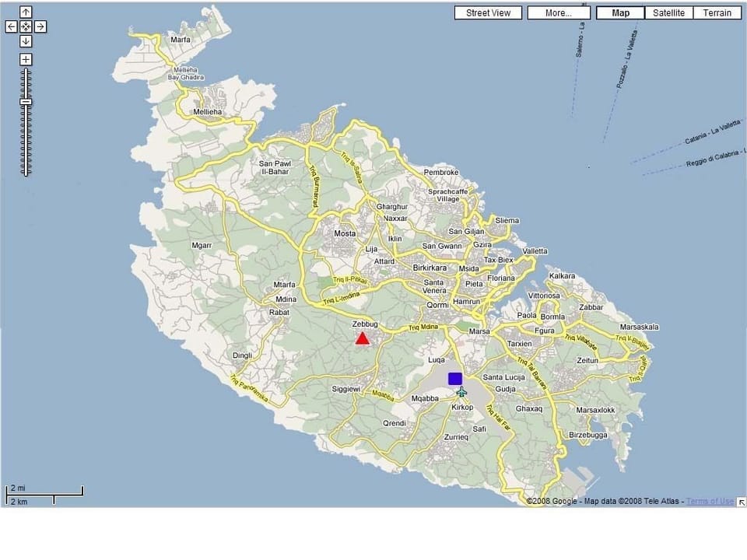This screenshot has height=560, width=747.
Task: Click the Birkirkara label
Action: tap(430, 268)
